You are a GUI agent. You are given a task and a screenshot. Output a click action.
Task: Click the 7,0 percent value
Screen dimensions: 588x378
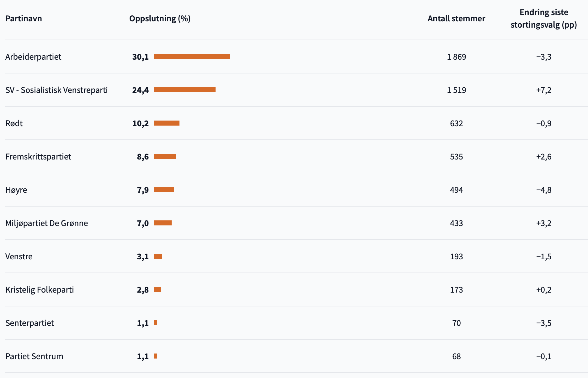(143, 223)
